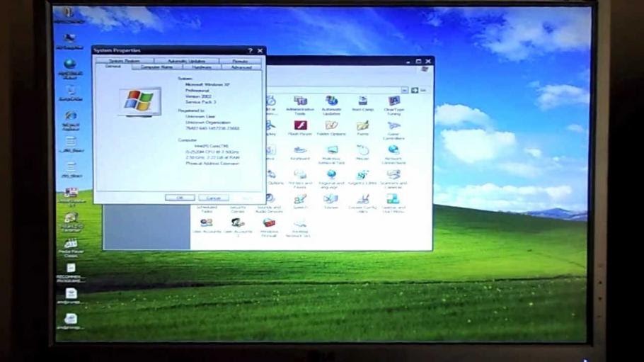Click the Go button beside the address bar
Image resolution: width=644 pixels, height=362 pixels.
[x=418, y=90]
